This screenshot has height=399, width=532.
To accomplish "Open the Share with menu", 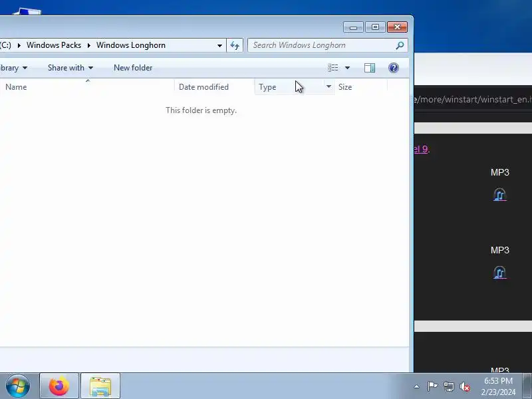I will pyautogui.click(x=70, y=68).
